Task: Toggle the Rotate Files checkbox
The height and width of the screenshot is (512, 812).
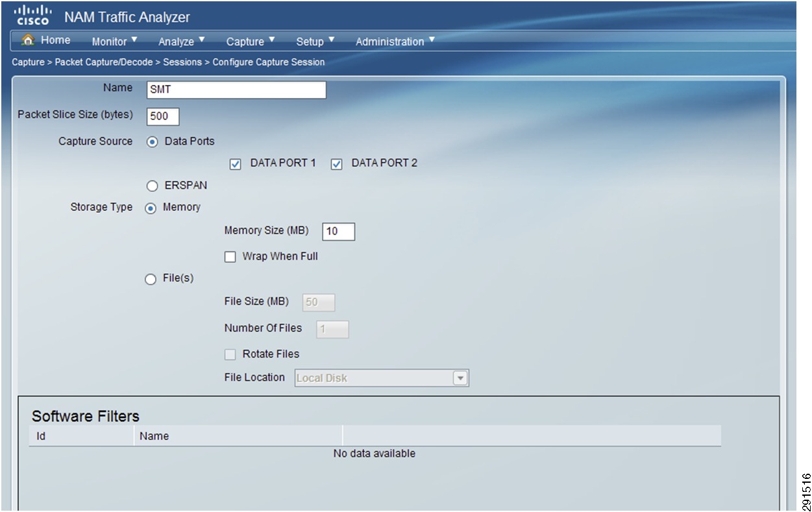Action: 230,355
